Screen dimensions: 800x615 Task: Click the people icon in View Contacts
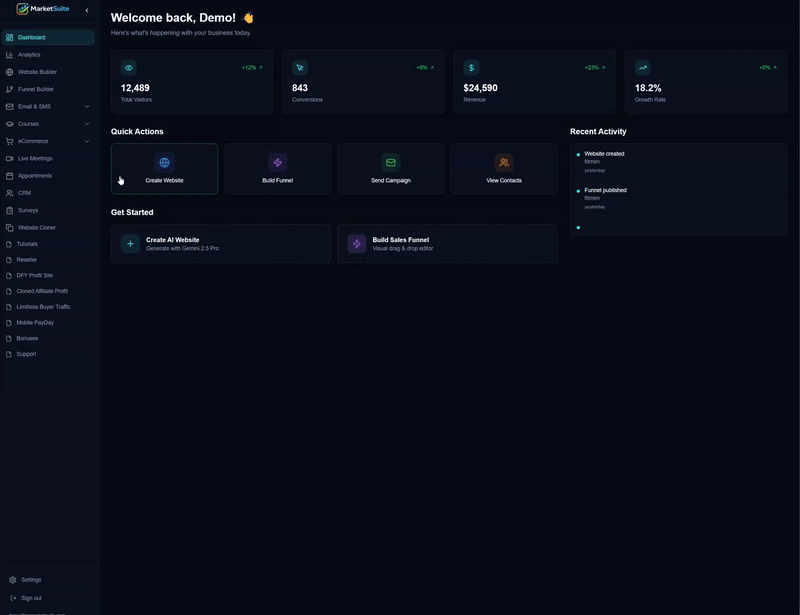[x=504, y=162]
